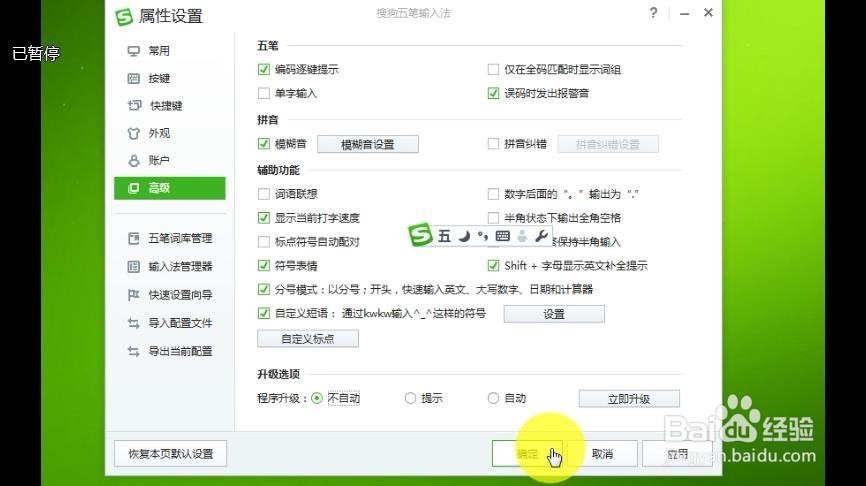The image size is (866, 486).
Task: Click the icon beside 快捷键
Action: pyautogui.click(x=134, y=105)
